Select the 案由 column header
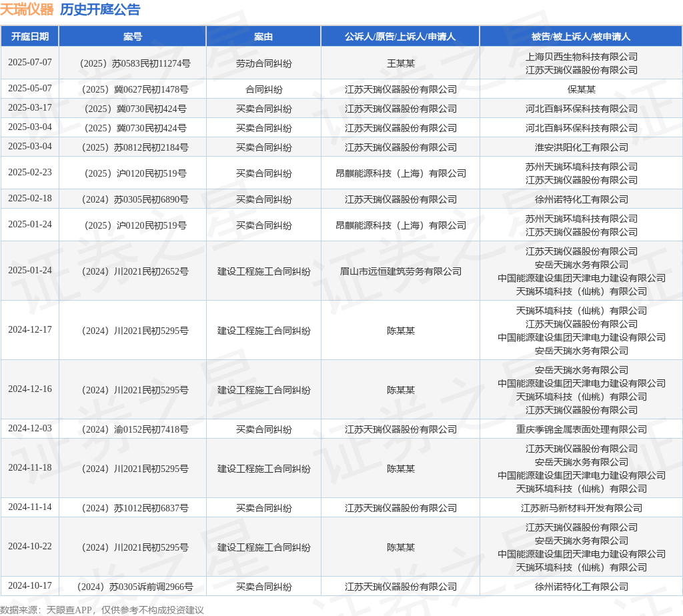The image size is (683, 616). point(263,37)
